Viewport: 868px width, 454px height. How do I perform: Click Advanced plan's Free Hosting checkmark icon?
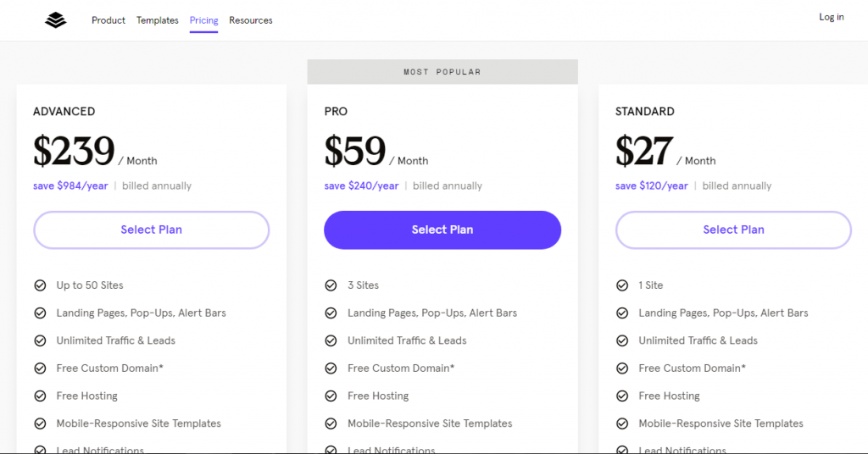[x=40, y=396]
